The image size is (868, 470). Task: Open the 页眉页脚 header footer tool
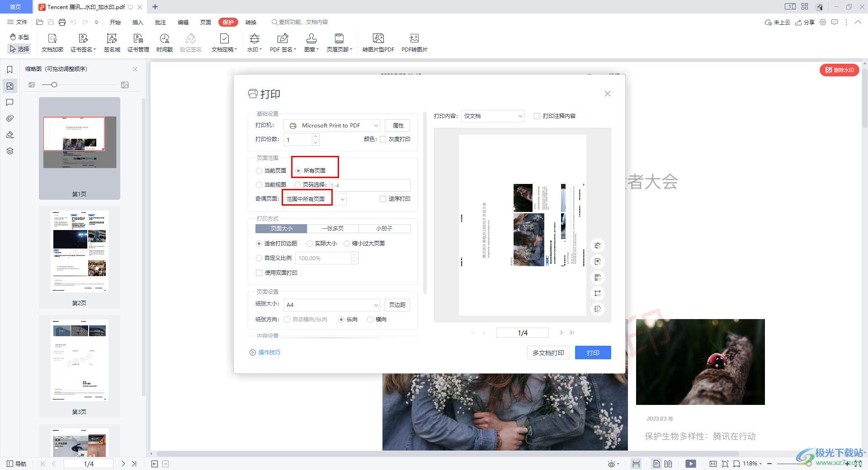point(340,43)
